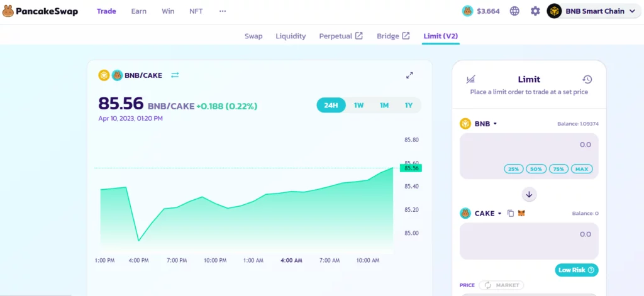This screenshot has width=644, height=296.
Task: Click the BNB token icon in input
Action: (465, 124)
